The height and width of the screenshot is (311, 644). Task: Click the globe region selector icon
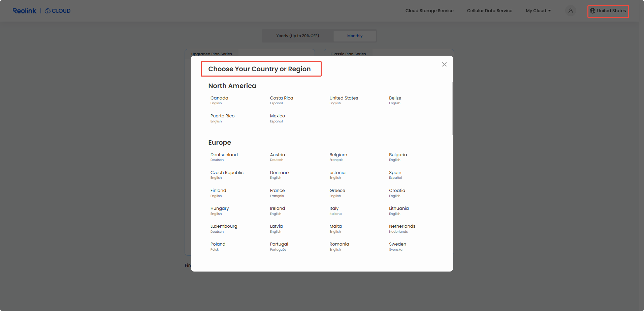(x=592, y=11)
